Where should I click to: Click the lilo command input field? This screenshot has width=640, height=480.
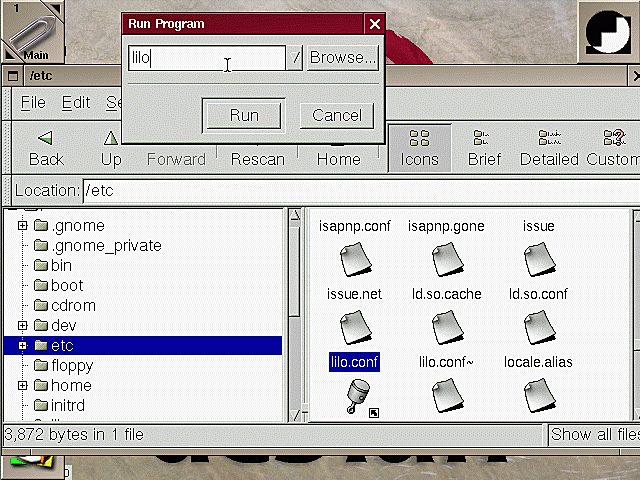(207, 58)
